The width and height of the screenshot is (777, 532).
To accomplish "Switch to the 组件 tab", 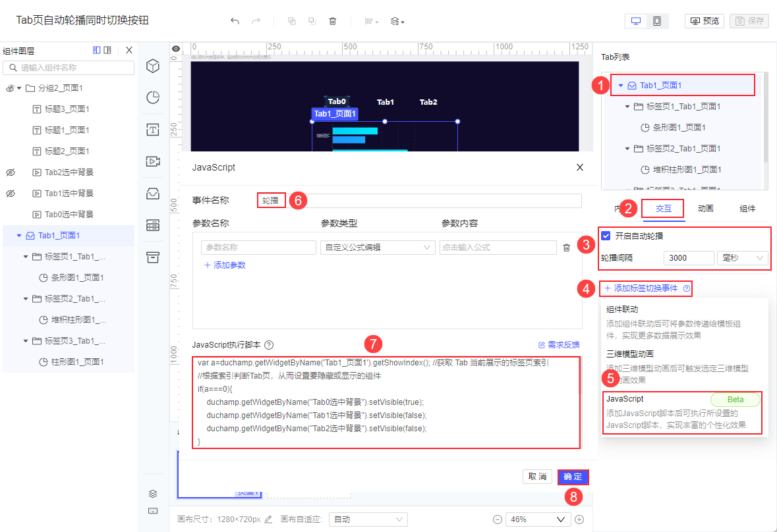I will [x=747, y=209].
